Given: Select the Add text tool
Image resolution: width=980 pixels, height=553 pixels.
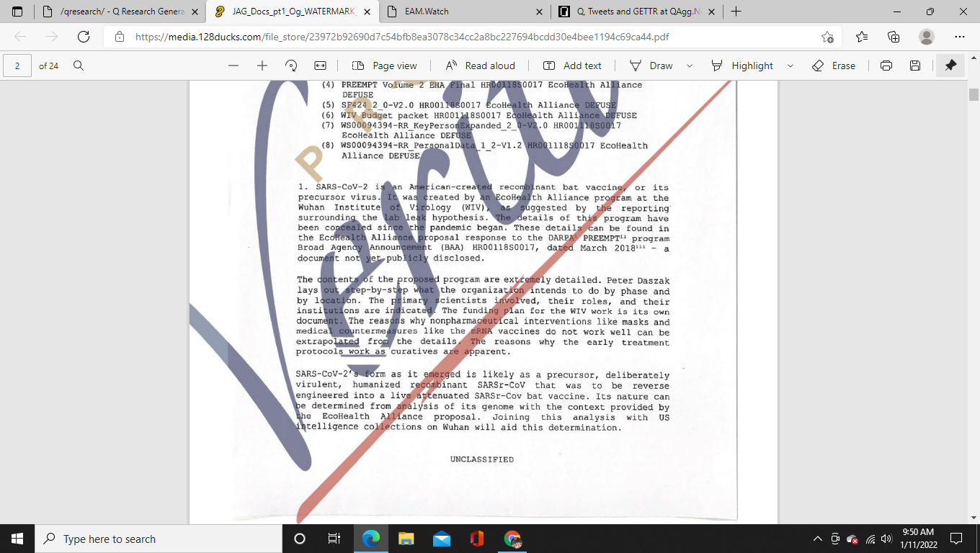Looking at the screenshot, I should tap(572, 66).
